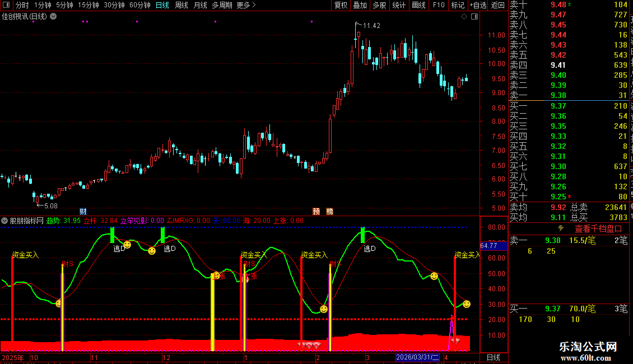Open the 股朋指标网 indicator menu circle icon

pos(4,221)
